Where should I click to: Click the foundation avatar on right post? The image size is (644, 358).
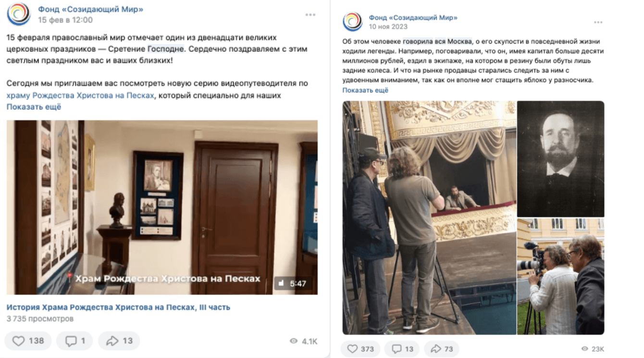352,22
